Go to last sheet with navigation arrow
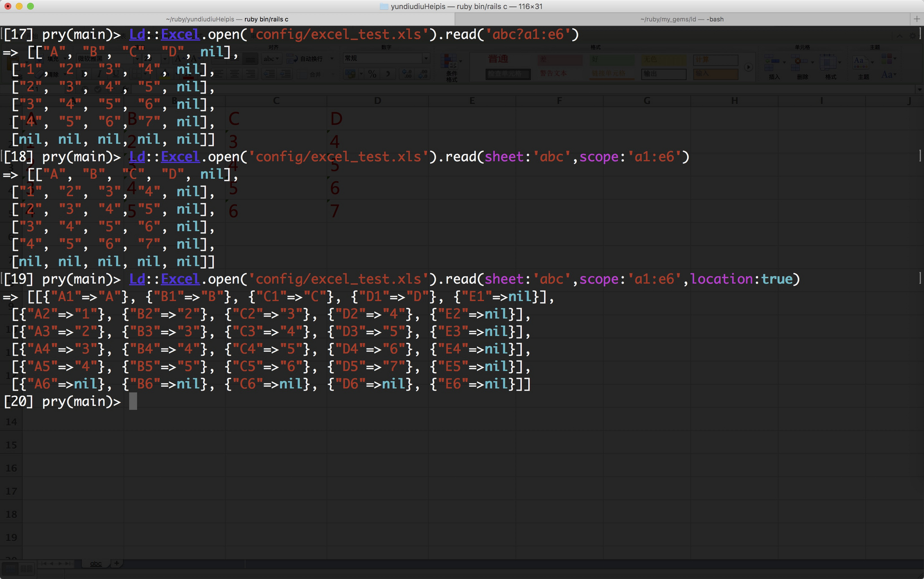This screenshot has width=924, height=579. point(68,564)
